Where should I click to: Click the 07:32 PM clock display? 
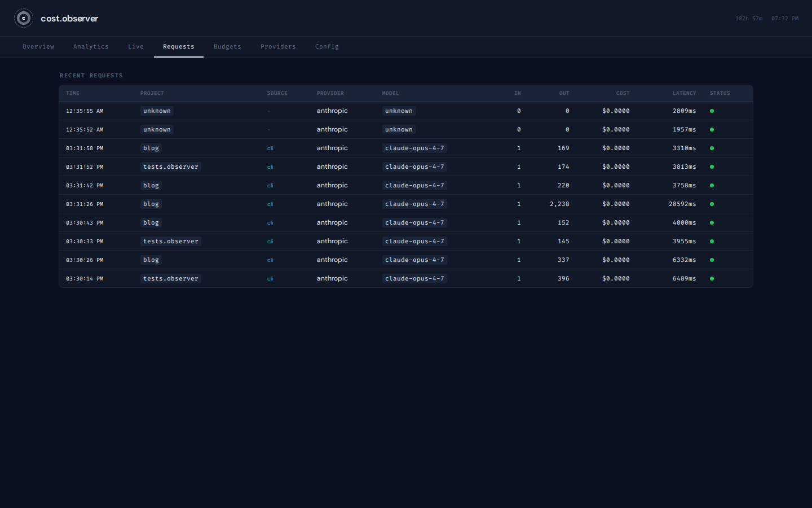(785, 19)
